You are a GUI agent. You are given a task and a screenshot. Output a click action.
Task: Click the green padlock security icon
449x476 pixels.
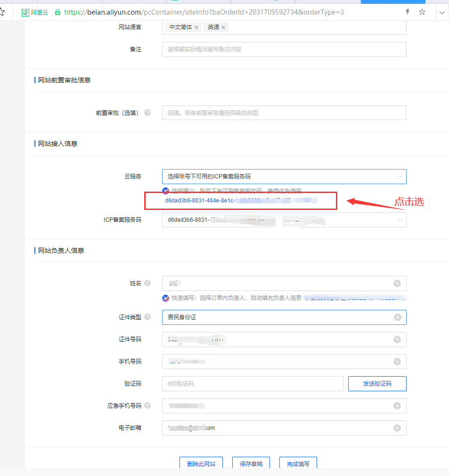[x=57, y=12]
